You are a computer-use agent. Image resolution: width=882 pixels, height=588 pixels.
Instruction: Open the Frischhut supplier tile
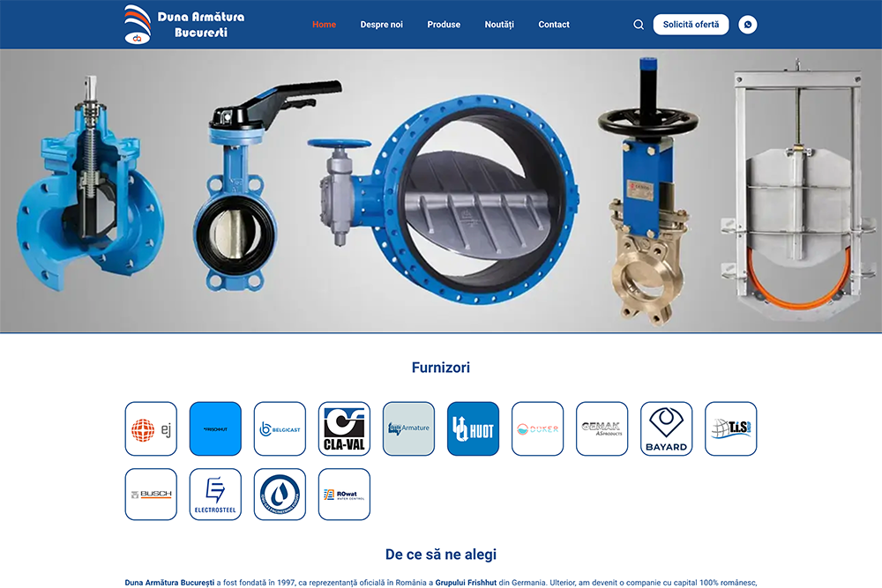click(215, 428)
